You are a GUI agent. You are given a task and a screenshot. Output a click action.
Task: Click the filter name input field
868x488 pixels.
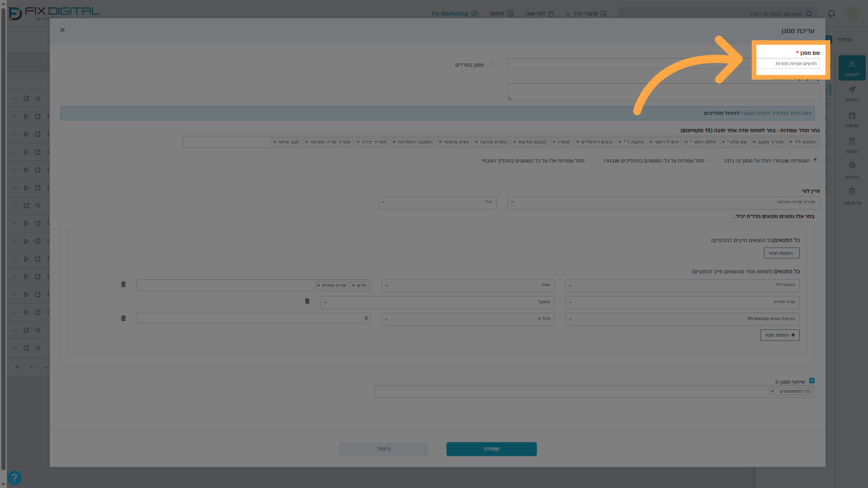click(x=788, y=63)
